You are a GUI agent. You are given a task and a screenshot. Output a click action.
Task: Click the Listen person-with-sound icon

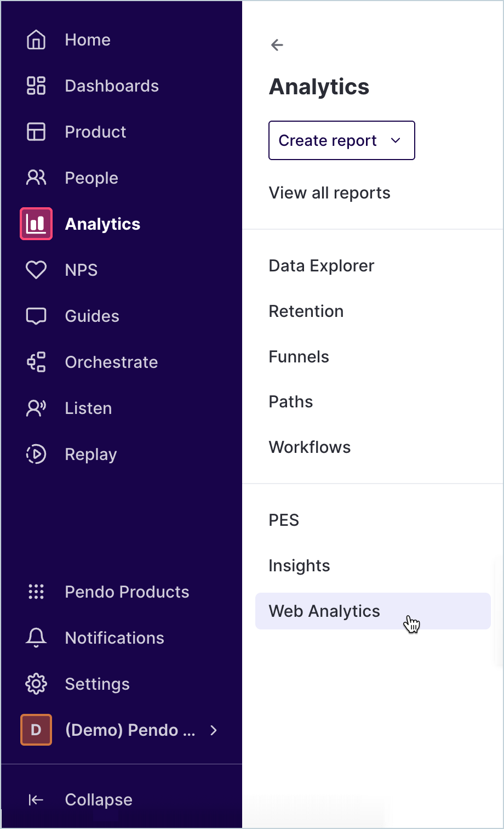[36, 408]
